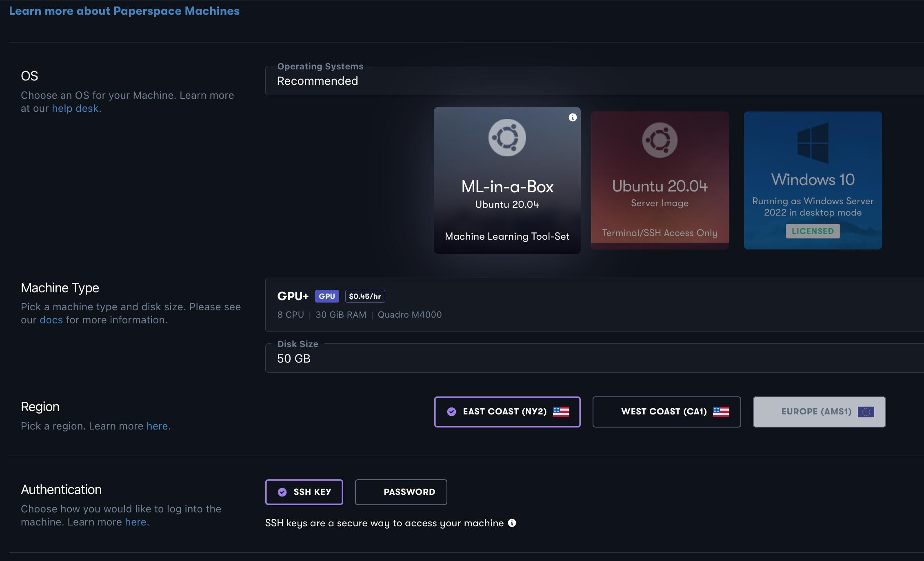Select the ML-in-a-Box OS card
924x561 pixels.
(x=507, y=180)
